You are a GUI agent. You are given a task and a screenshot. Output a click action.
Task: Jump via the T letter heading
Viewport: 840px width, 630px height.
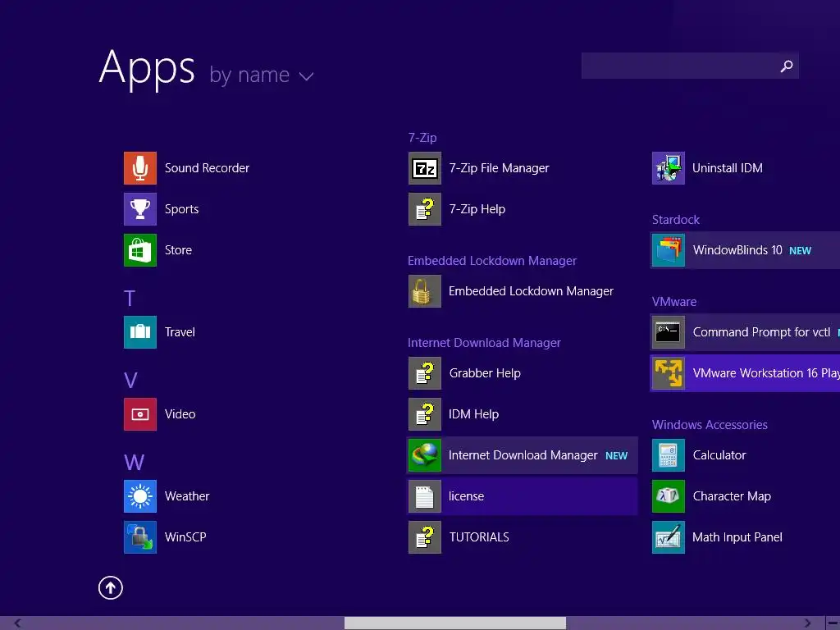pos(129,298)
